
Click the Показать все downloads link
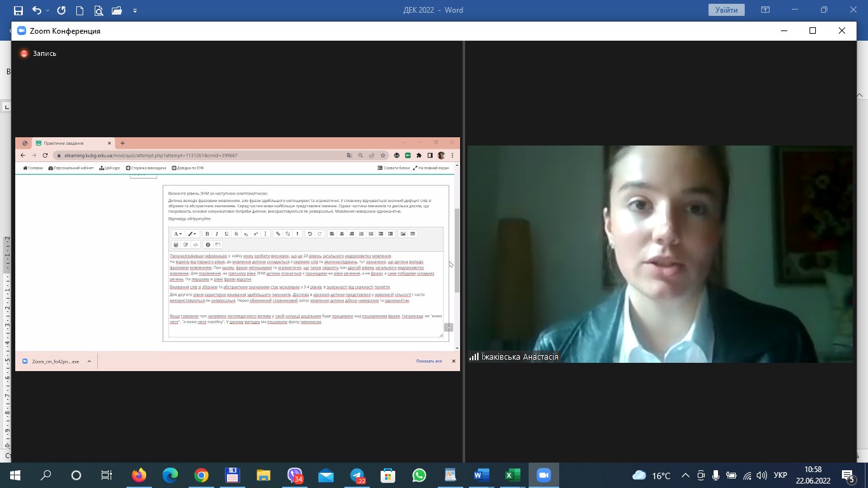tap(429, 361)
